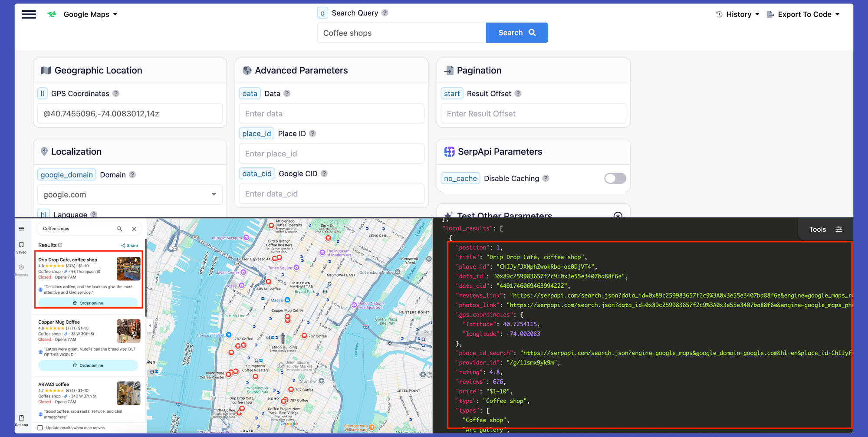Show help for Domain parameter
Screen dimensions: 868x437
[x=132, y=174]
